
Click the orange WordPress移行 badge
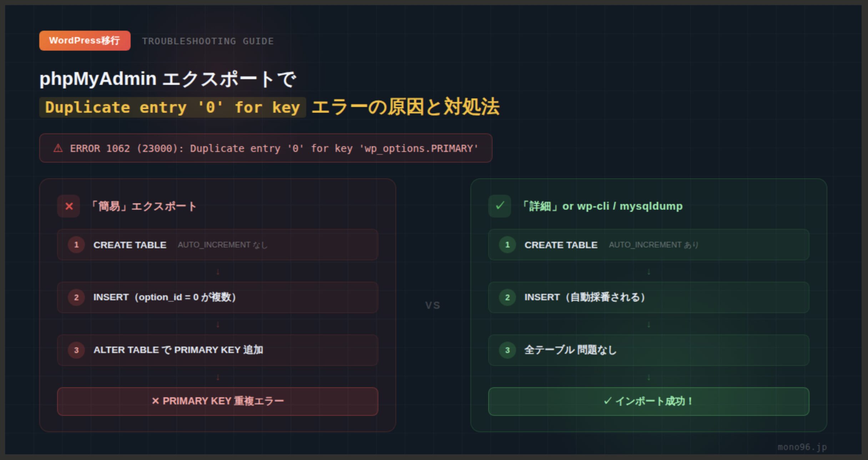pos(85,41)
